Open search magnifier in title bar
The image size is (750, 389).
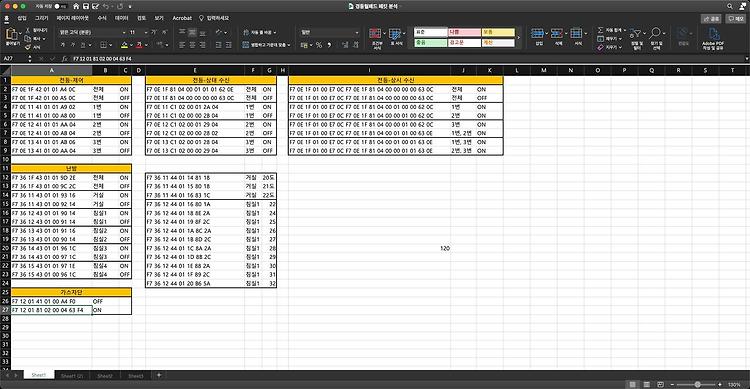pos(729,6)
